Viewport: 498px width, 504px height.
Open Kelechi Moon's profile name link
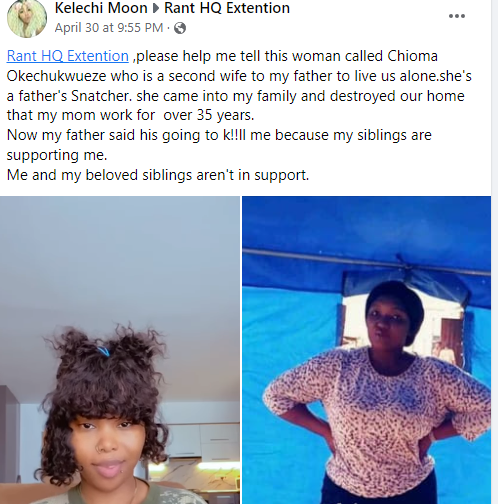(101, 8)
